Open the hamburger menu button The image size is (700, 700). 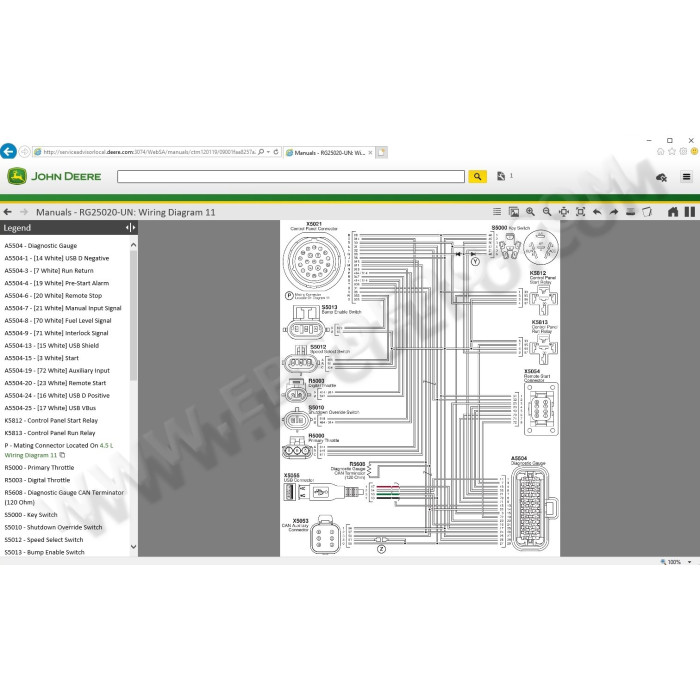[686, 177]
